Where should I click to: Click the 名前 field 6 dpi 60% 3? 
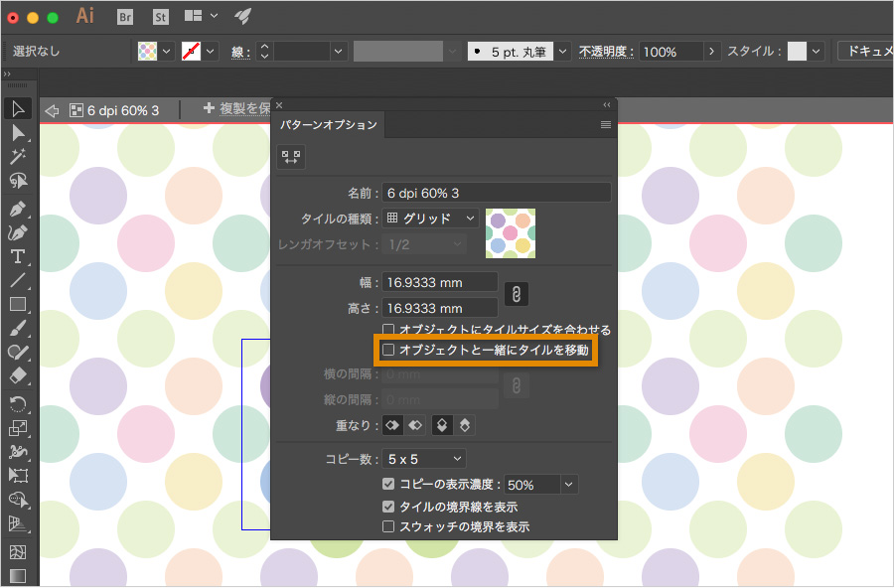click(x=497, y=193)
